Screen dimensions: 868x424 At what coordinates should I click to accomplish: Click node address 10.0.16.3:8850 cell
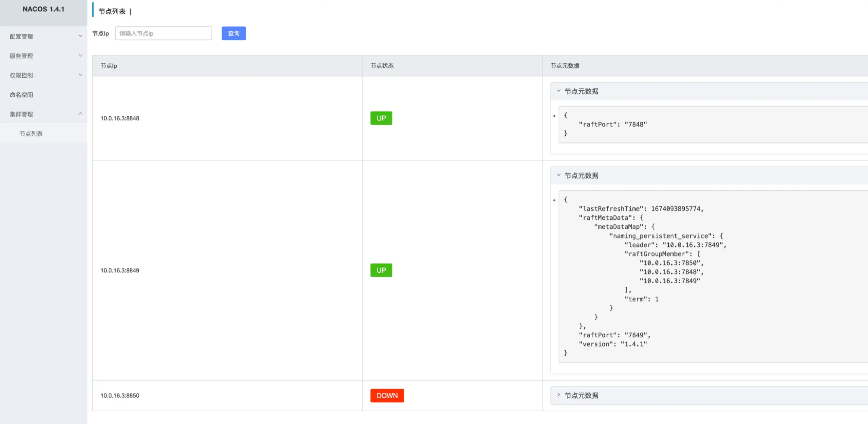point(120,396)
